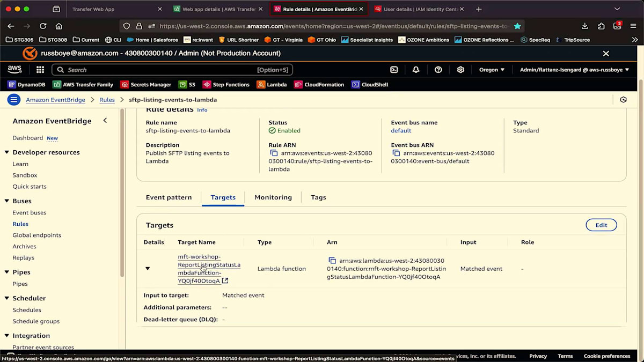
Task: Go to Rules breadcrumb
Action: [x=107, y=100]
